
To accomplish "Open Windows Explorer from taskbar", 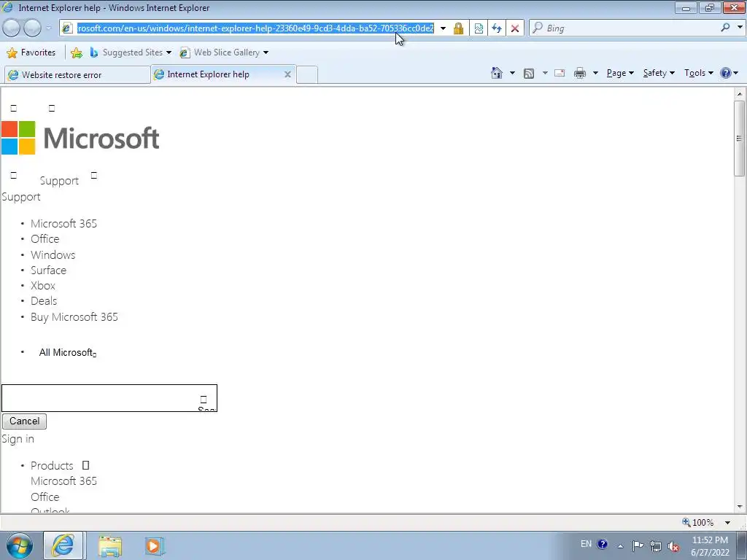I will tap(110, 545).
